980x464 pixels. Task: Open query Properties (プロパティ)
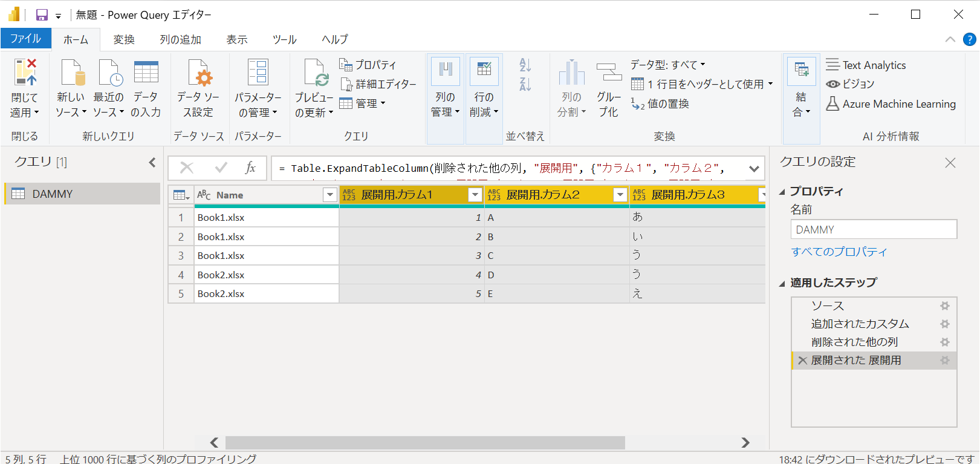368,65
